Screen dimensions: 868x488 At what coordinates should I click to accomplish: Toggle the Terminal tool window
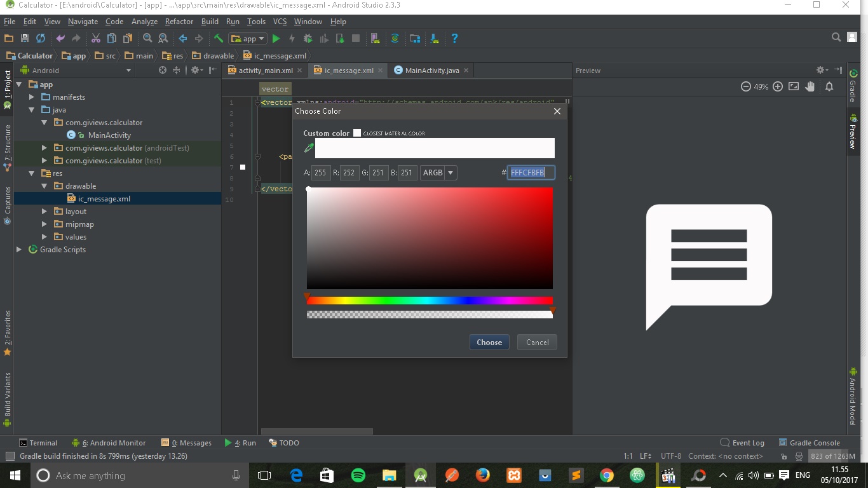[x=38, y=442]
